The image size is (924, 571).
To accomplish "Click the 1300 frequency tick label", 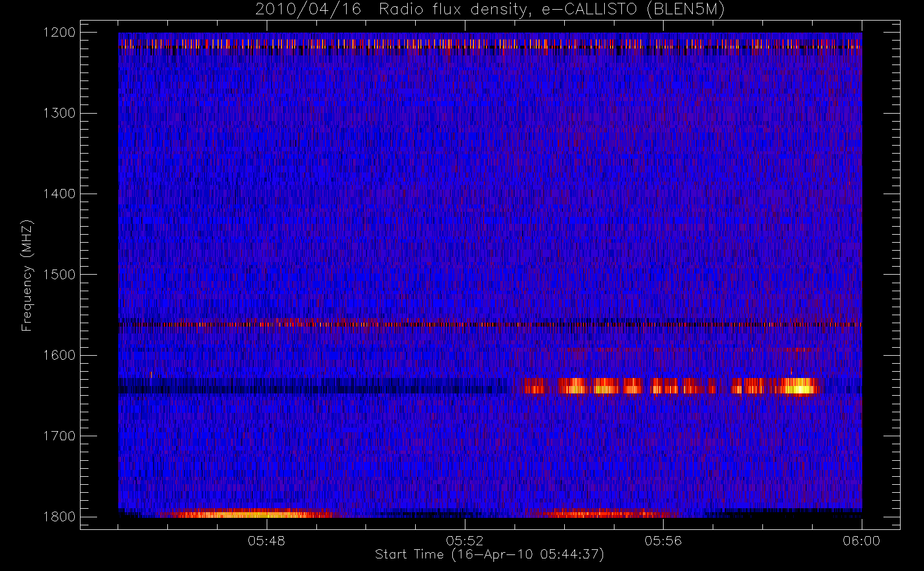I will (60, 113).
